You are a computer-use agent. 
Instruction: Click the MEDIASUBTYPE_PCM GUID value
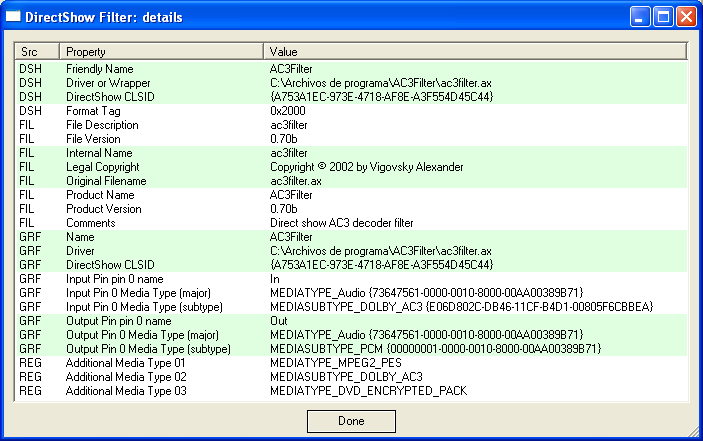tap(435, 349)
